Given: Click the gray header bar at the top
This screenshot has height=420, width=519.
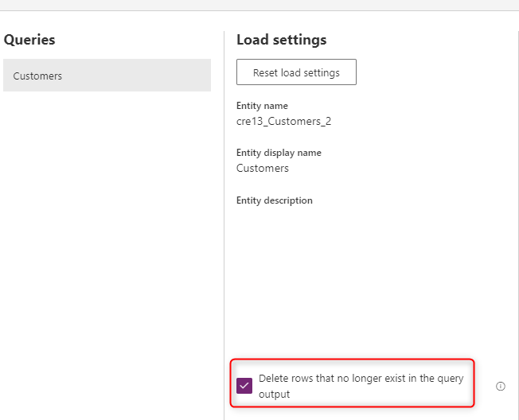Looking at the screenshot, I should point(259,5).
